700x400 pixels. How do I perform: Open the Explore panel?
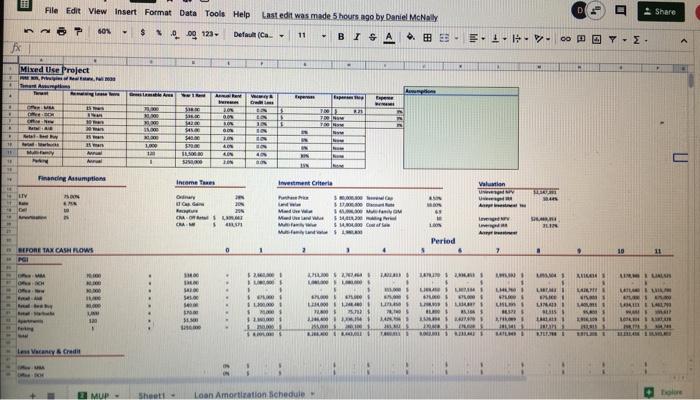tap(664, 392)
